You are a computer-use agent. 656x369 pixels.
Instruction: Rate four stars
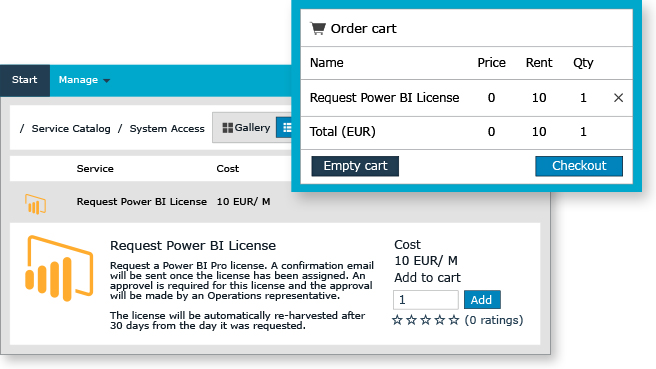[x=440, y=320]
